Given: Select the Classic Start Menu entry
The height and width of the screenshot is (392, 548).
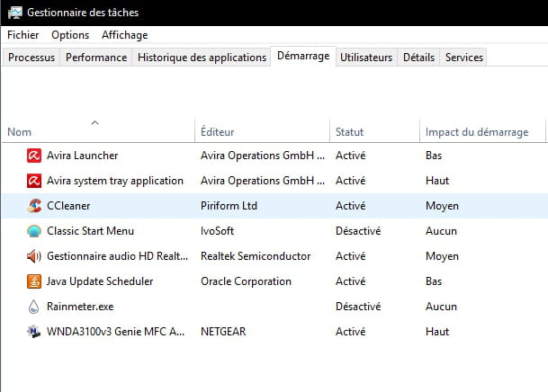Looking at the screenshot, I should 90,231.
